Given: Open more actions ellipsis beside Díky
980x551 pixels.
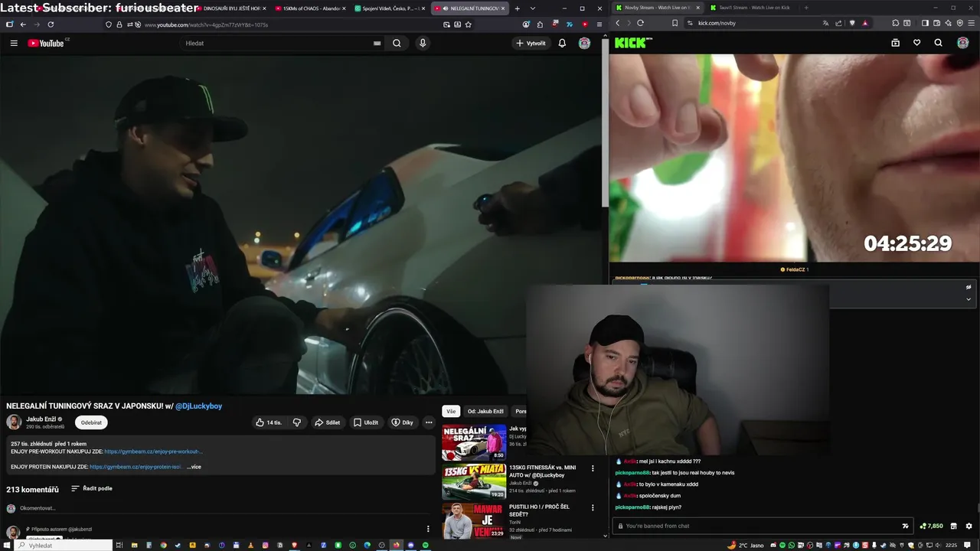Looking at the screenshot, I should click(x=429, y=422).
